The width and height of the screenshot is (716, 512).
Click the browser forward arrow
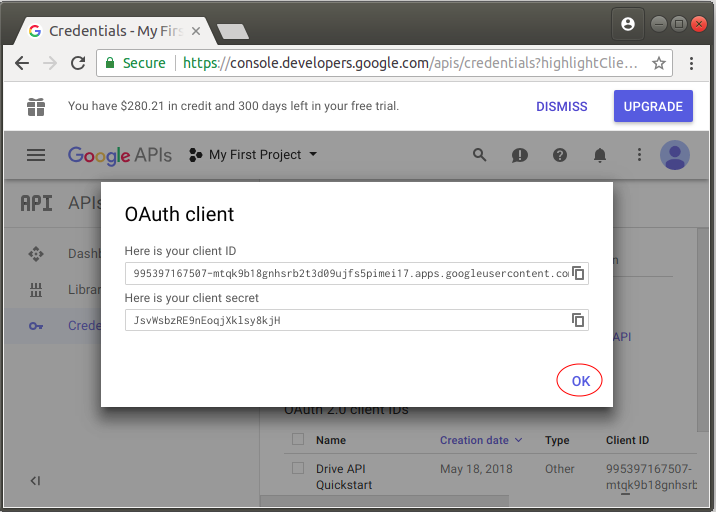tap(50, 63)
